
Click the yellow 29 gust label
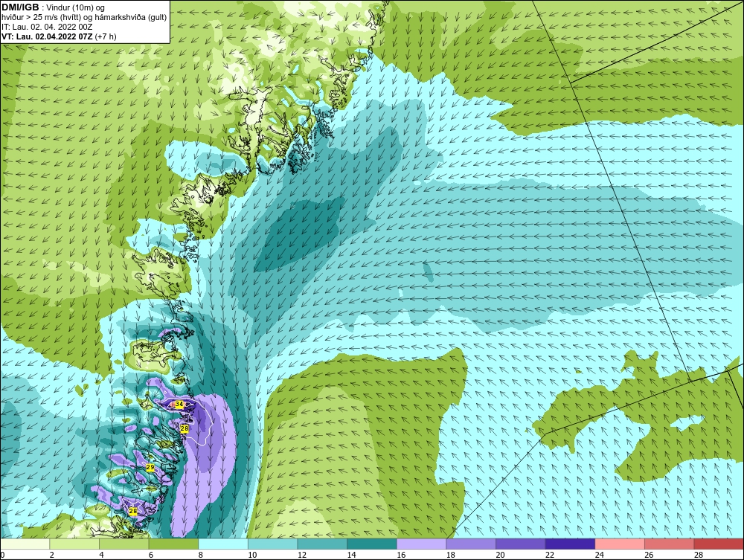tap(150, 468)
